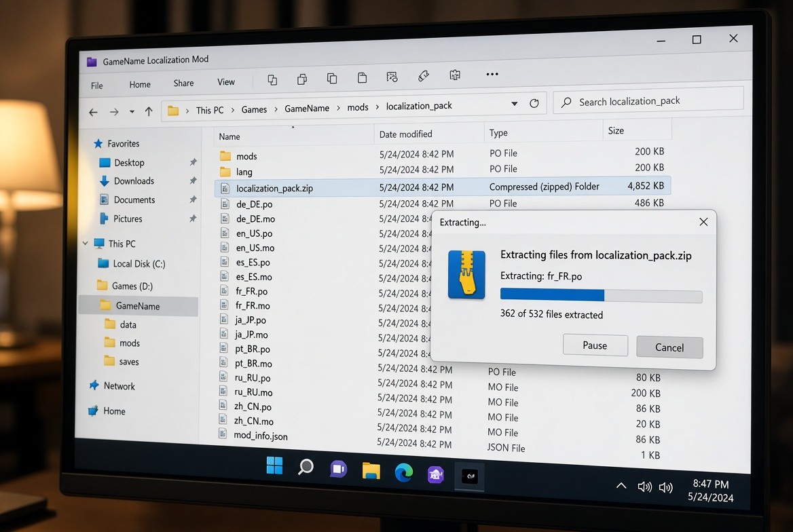Pause the extraction
Screen dimensions: 793x532
pyautogui.click(x=595, y=345)
